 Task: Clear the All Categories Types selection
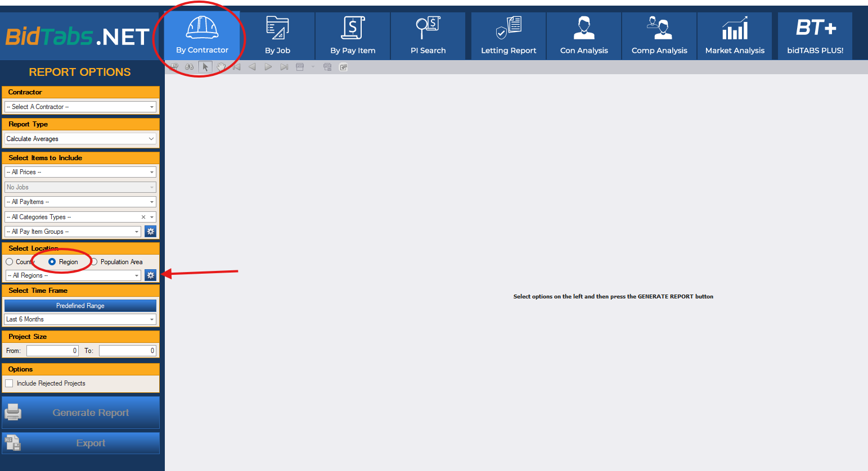click(143, 217)
